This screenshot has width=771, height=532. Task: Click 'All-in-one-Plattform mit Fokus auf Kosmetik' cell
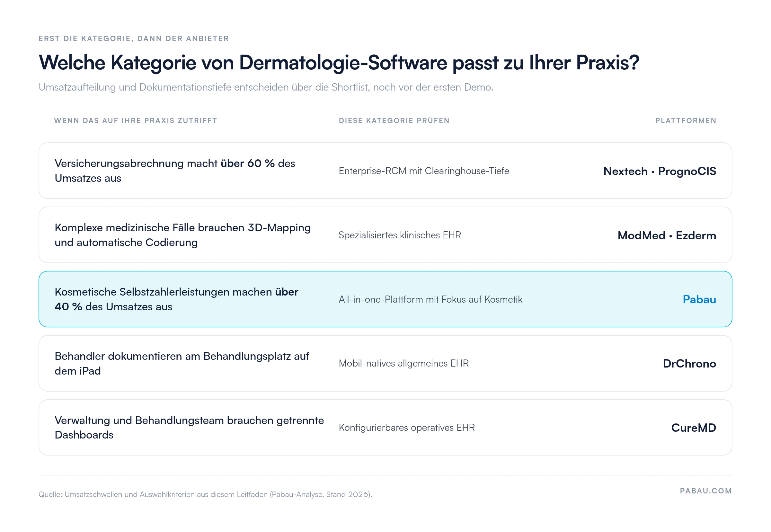430,299
